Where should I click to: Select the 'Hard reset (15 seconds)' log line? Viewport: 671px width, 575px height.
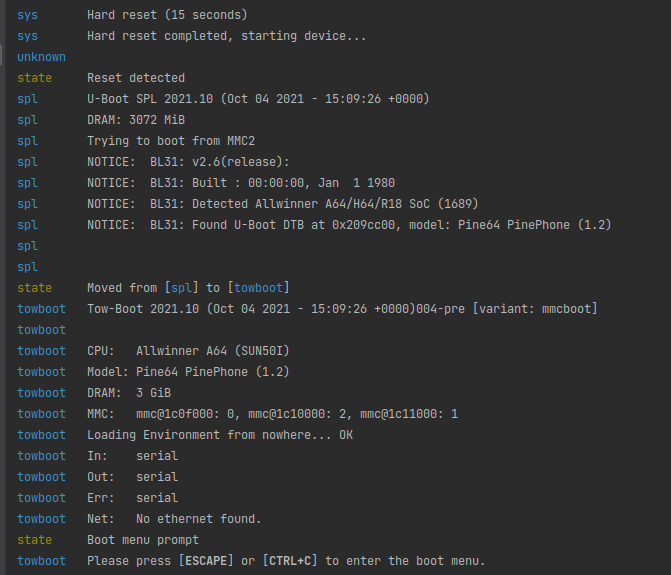[167, 15]
